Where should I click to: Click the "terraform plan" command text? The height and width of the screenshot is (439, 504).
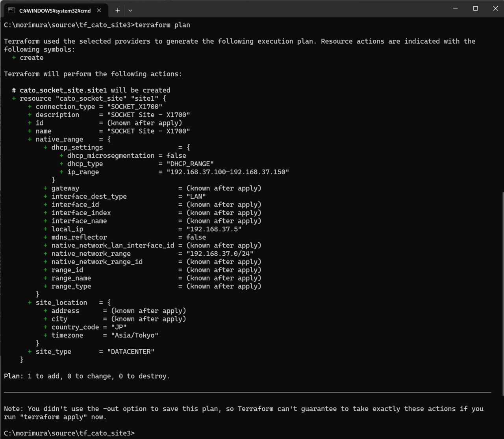click(x=162, y=25)
